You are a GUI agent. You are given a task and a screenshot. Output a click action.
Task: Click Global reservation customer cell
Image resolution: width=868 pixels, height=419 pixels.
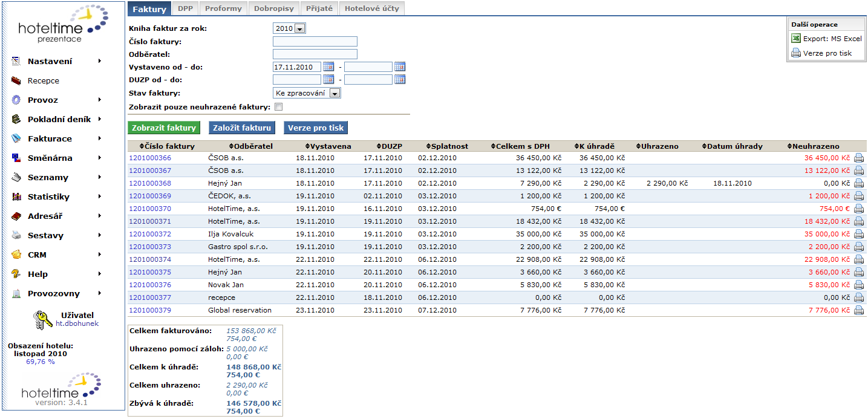[x=240, y=310]
